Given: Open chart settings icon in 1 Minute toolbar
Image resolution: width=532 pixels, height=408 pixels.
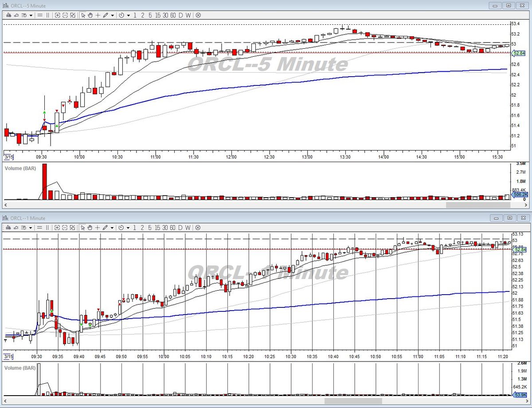Looking at the screenshot, I should [24, 227].
